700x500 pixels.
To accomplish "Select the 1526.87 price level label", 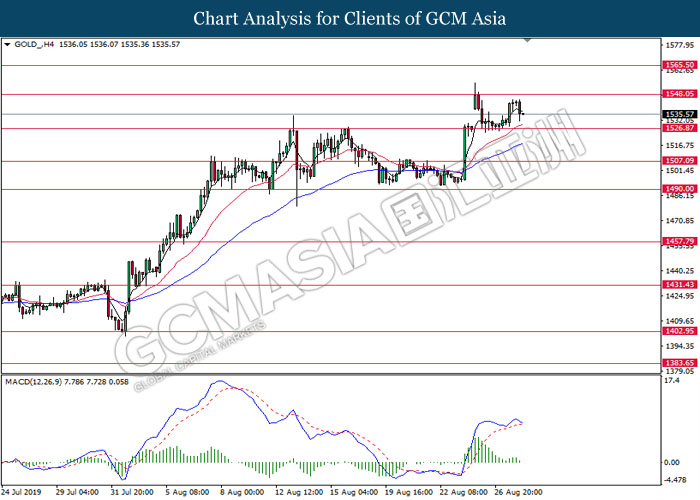I will (x=679, y=128).
